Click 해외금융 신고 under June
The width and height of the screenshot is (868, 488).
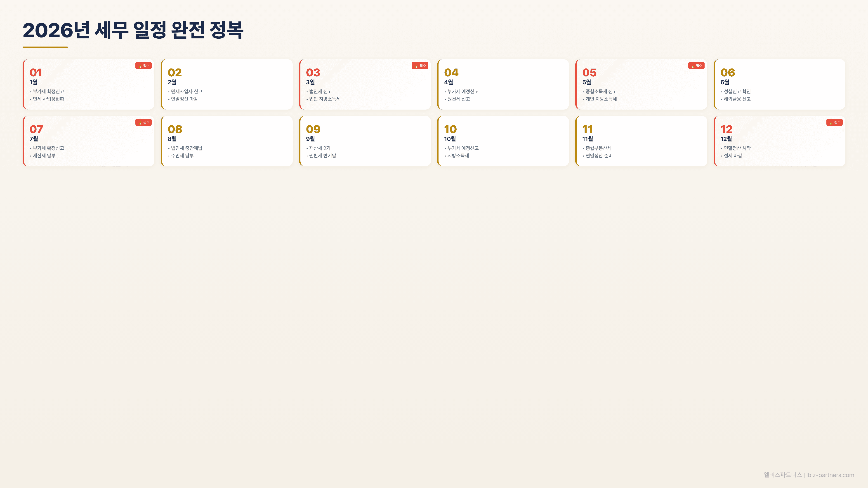[737, 99]
